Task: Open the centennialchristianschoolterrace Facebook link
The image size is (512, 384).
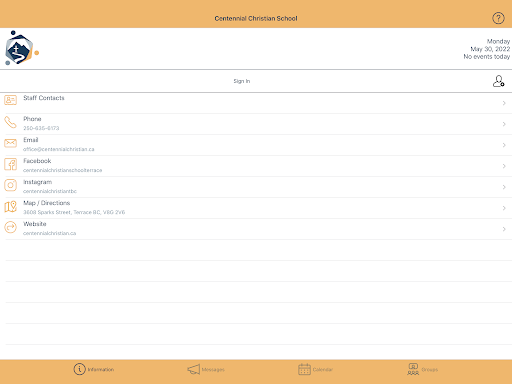Action: coord(63,170)
